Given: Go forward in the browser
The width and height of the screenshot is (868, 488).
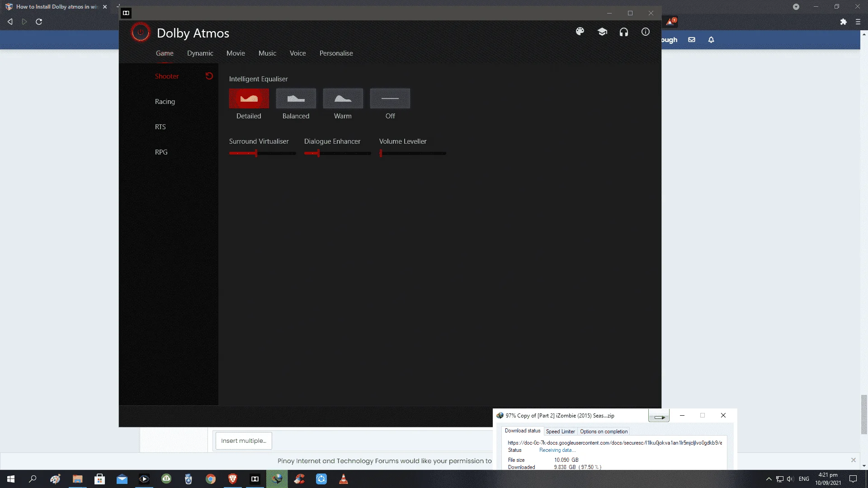Looking at the screenshot, I should click(24, 22).
